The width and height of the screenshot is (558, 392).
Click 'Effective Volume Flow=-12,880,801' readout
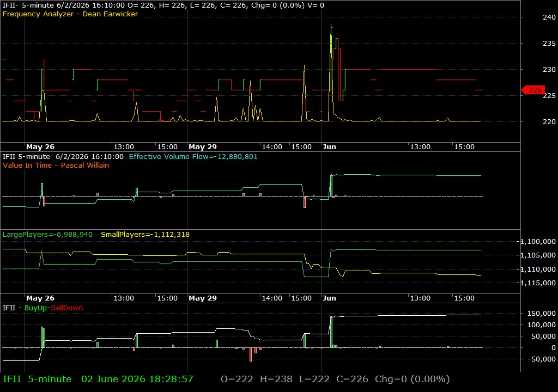pyautogui.click(x=193, y=156)
